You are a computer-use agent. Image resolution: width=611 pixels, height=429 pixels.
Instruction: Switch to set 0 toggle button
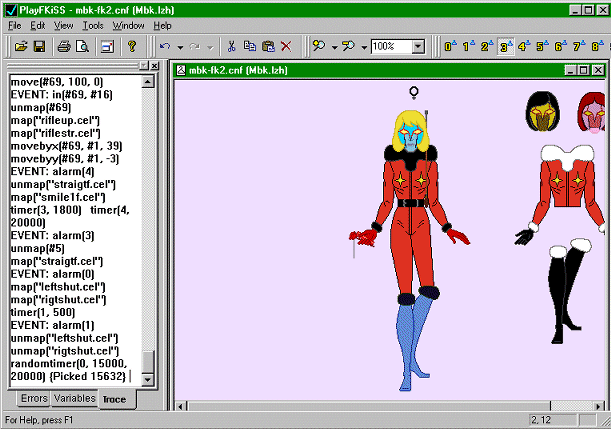pos(449,46)
